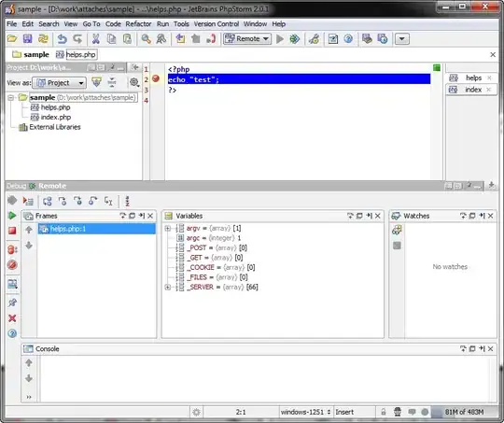Switch to the index editor tab
This screenshot has height=423, width=504.
click(471, 90)
